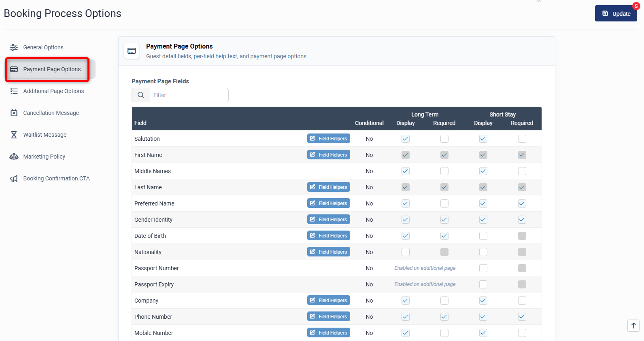This screenshot has height=341, width=644.
Task: Click the credit card icon in page header
Action: (x=132, y=51)
